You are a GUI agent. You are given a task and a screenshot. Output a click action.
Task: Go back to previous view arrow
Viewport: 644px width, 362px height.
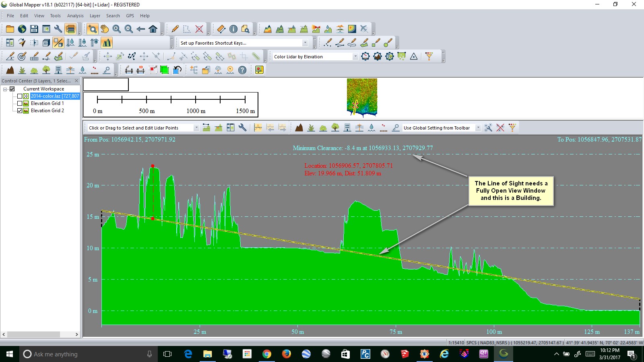(141, 29)
